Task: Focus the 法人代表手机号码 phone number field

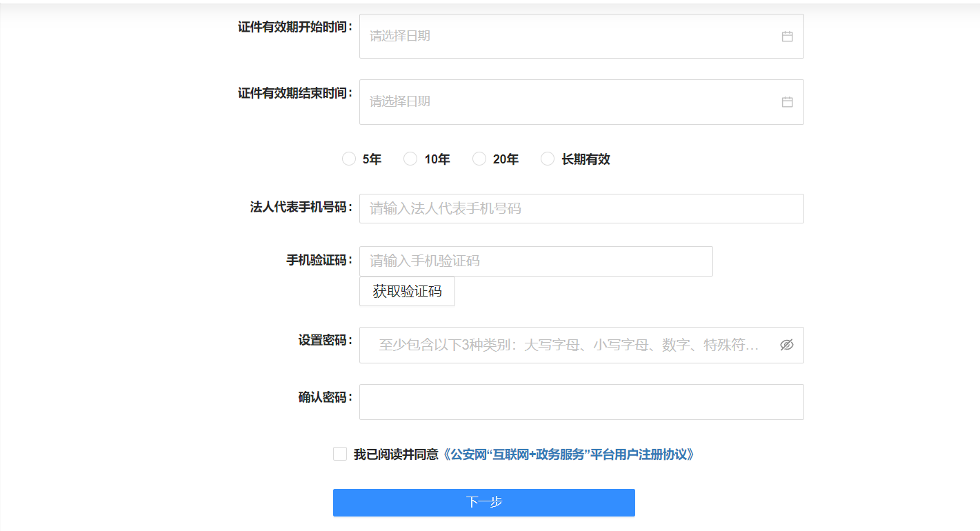Action: [x=581, y=208]
